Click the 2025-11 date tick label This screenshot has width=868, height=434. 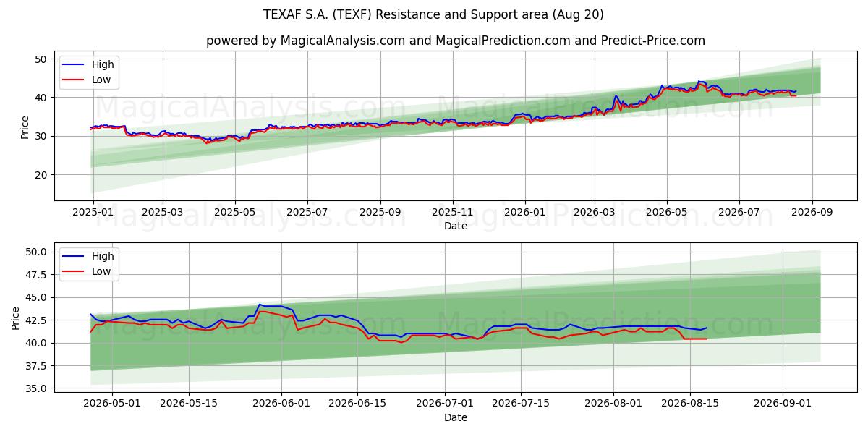point(454,212)
